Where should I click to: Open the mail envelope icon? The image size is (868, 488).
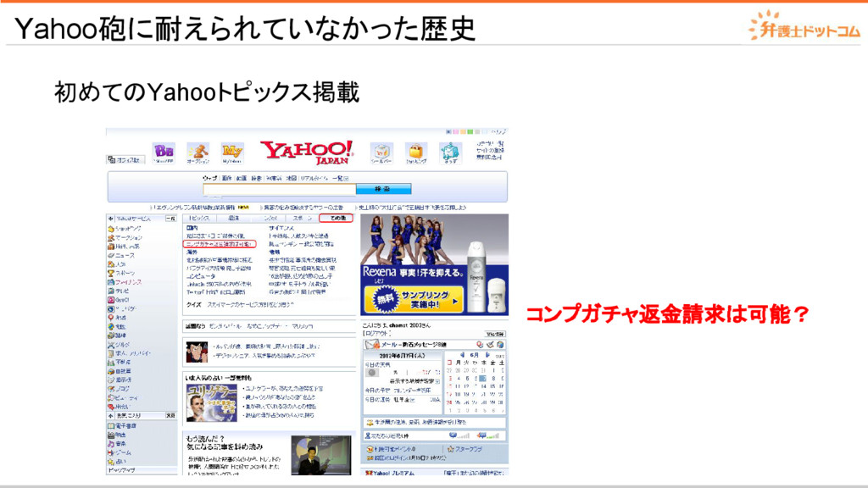coord(372,345)
